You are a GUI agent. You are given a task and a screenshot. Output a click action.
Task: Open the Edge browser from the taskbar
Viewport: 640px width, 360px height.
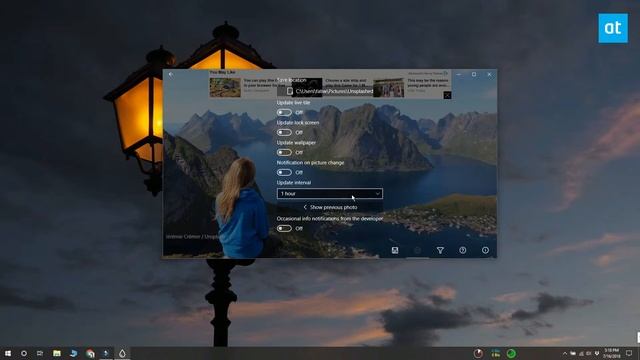point(73,353)
